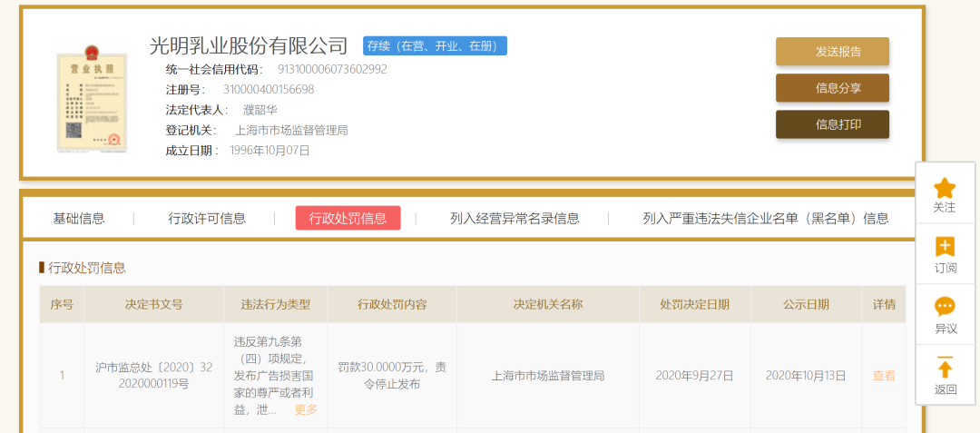Viewport: 980px width, 433px height.
Task: Click the 决定书文号 column header
Action: (153, 304)
